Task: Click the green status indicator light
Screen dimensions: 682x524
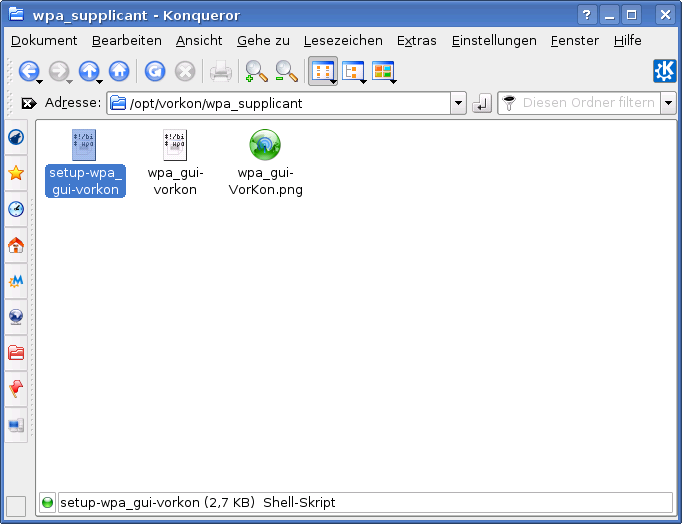Action: point(47,503)
